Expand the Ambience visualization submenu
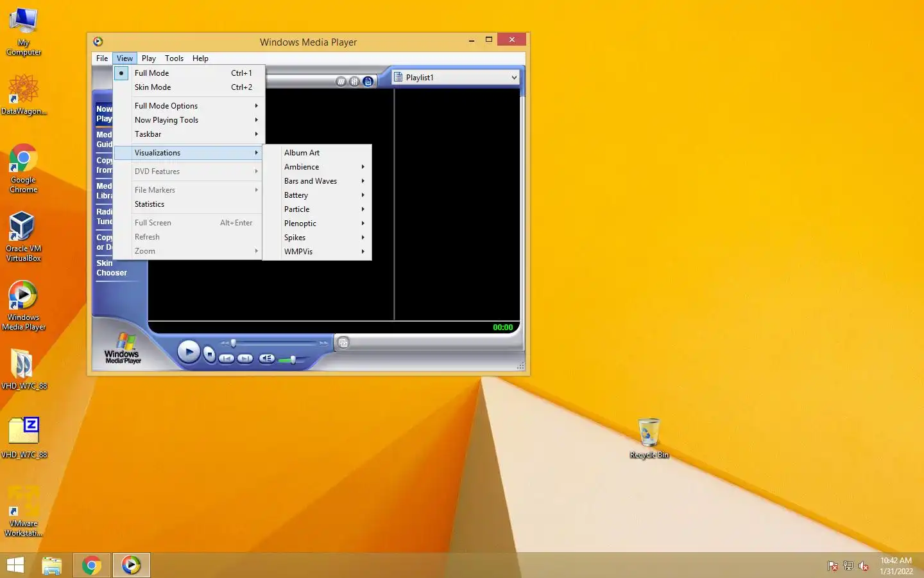924x578 pixels. pyautogui.click(x=318, y=167)
